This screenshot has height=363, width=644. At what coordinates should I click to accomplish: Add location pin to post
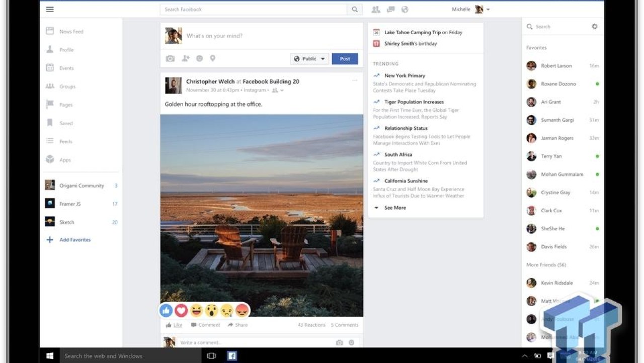(213, 59)
